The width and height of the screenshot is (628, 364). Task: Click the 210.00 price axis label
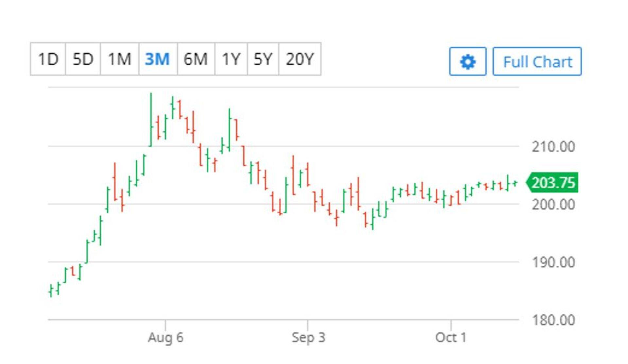pos(553,147)
